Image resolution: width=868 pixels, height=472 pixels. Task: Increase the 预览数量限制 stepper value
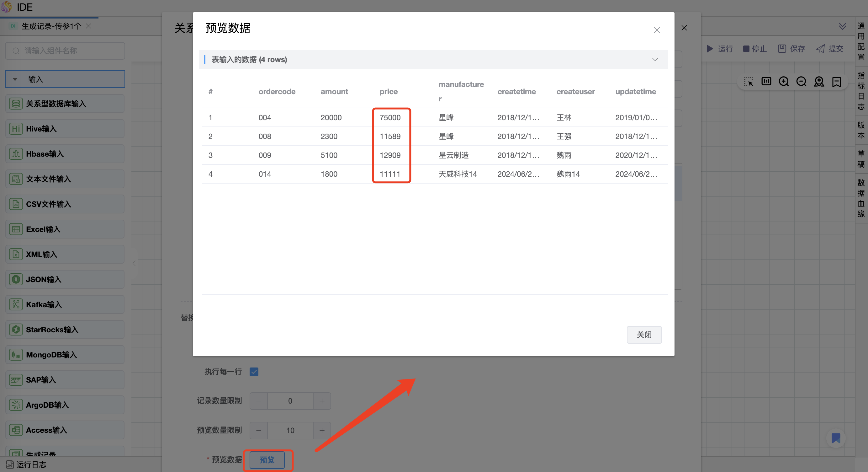322,430
